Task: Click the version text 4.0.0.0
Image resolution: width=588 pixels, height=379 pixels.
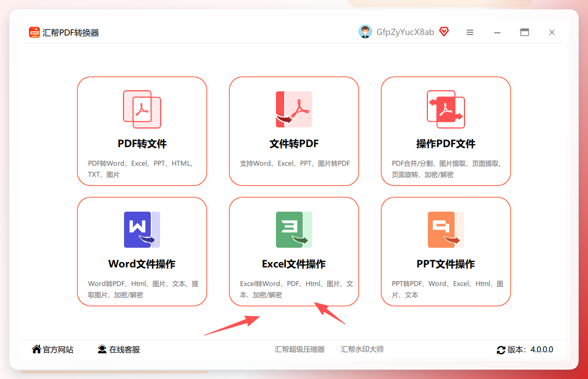Action: pyautogui.click(x=542, y=349)
